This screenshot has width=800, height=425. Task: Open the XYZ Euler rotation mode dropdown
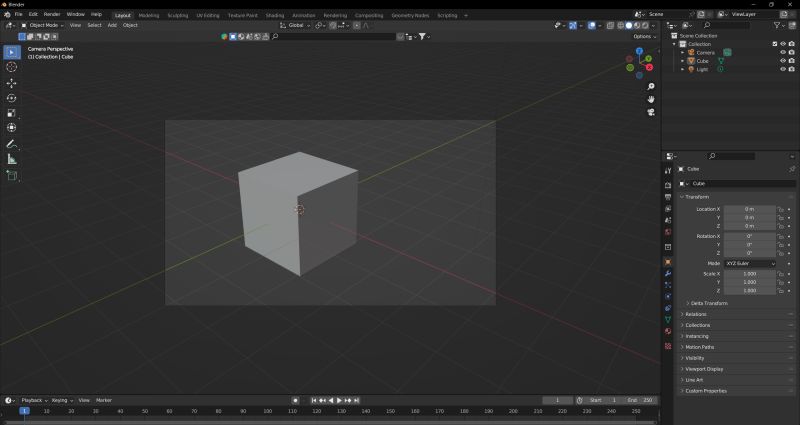point(750,264)
